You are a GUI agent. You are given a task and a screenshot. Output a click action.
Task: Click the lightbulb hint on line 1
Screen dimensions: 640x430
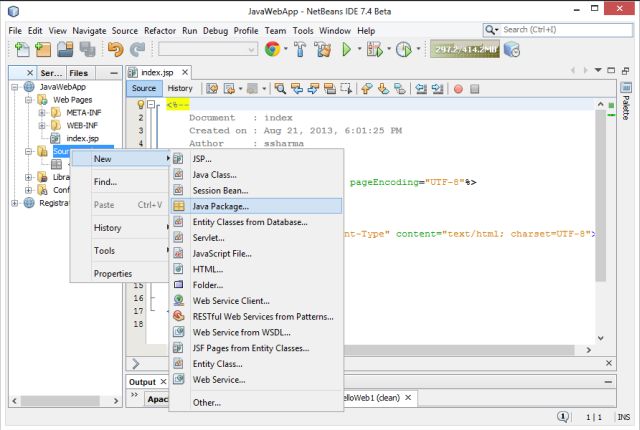140,104
